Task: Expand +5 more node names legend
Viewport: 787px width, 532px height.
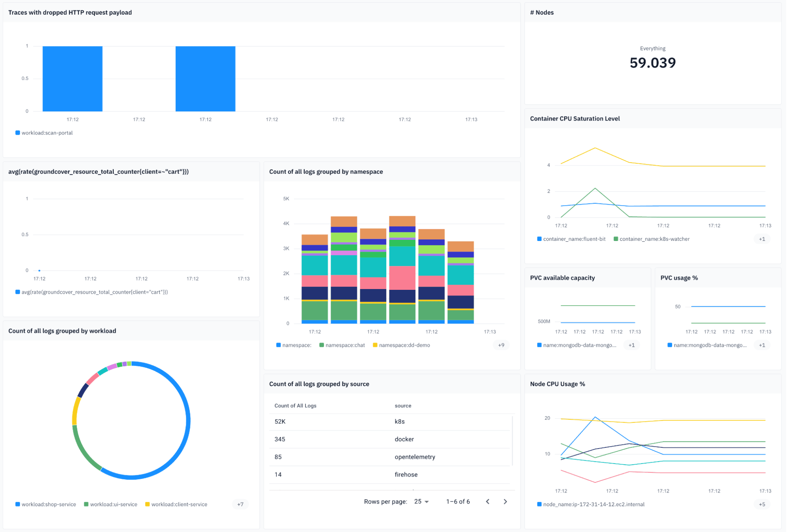Action: [x=762, y=504]
